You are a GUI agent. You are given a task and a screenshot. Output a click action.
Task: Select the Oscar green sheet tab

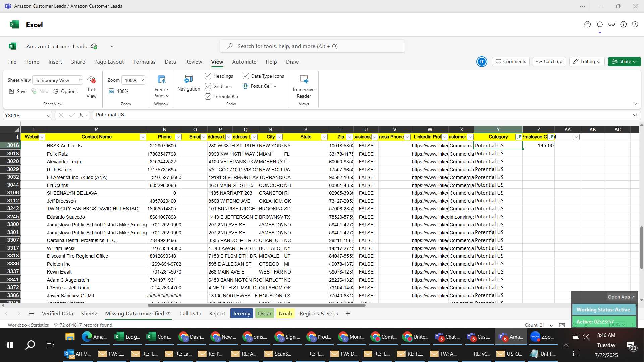(265, 314)
